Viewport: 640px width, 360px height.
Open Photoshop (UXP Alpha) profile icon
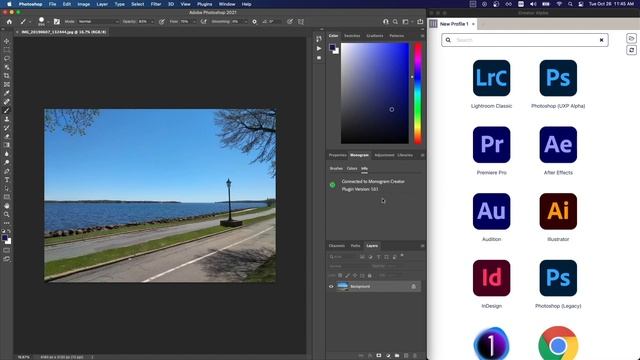pyautogui.click(x=558, y=78)
